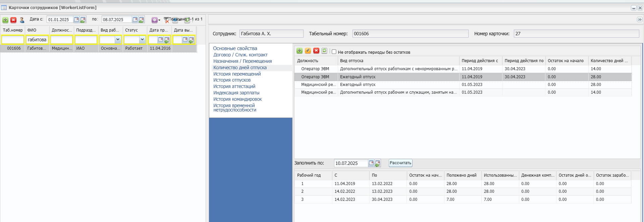
Task: Open calendar in 'Дата вы...' filter cell
Action: tap(185, 40)
